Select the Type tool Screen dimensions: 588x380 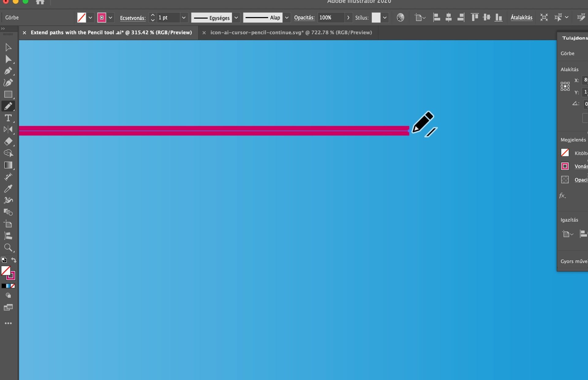(x=8, y=118)
